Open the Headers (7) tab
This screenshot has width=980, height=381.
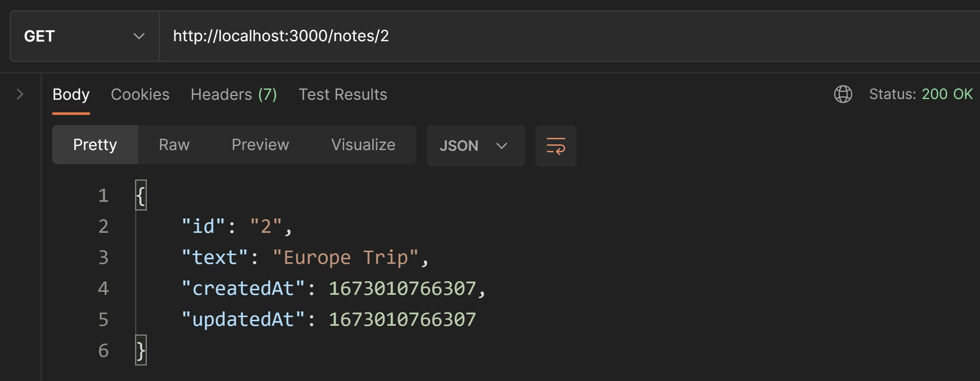coord(233,94)
